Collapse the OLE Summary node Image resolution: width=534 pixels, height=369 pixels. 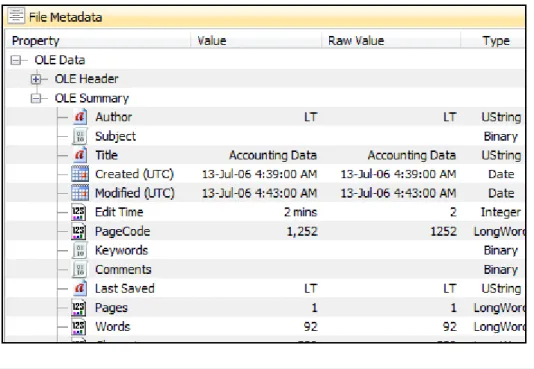point(35,99)
